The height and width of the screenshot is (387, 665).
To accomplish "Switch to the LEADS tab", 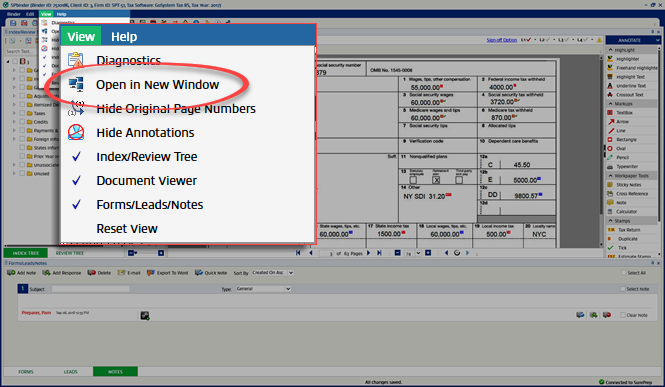I will click(70, 372).
